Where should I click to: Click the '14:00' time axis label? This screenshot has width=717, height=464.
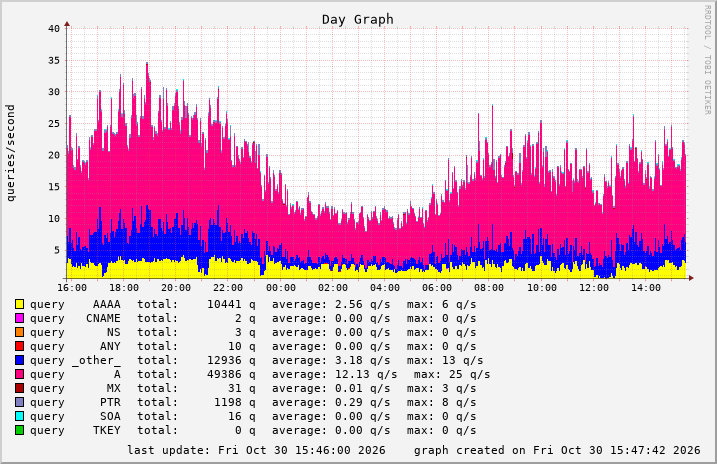[x=646, y=288]
